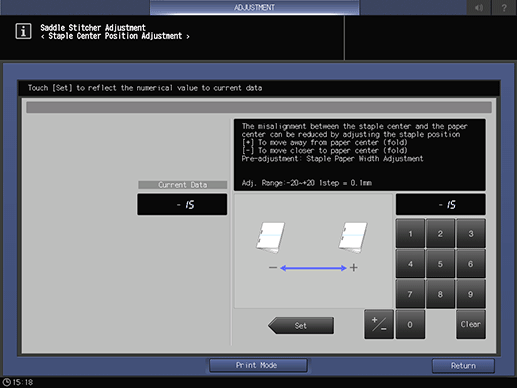517x388 pixels.
Task: Click the left folded booklet illustration
Action: 270,237
